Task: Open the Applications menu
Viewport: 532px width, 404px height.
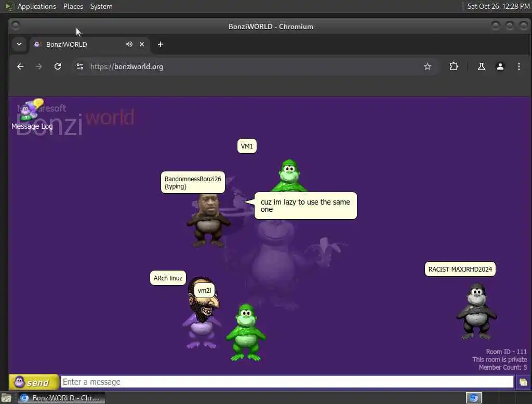Action: (x=37, y=6)
